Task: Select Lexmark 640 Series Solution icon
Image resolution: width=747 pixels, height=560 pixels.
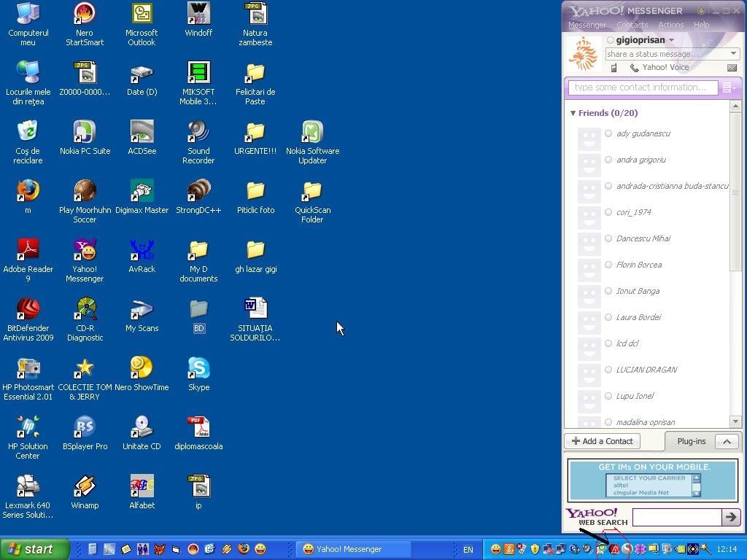Action: (28, 496)
